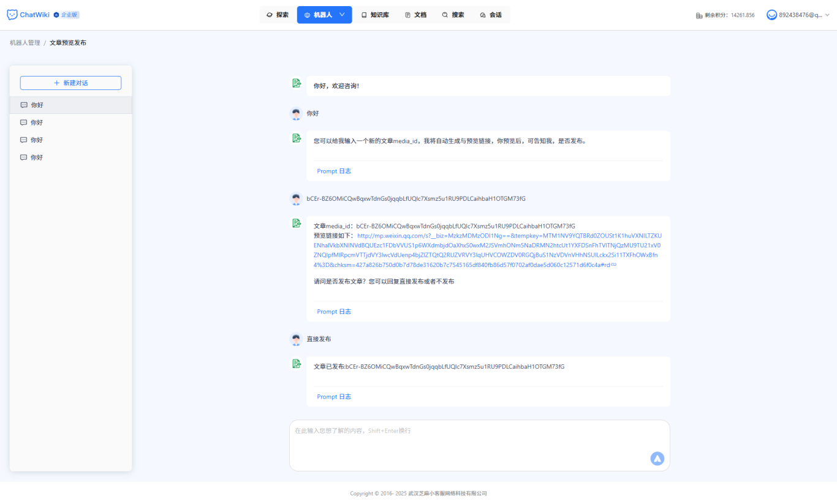Click the bot avatar beside the welcome message

297,83
